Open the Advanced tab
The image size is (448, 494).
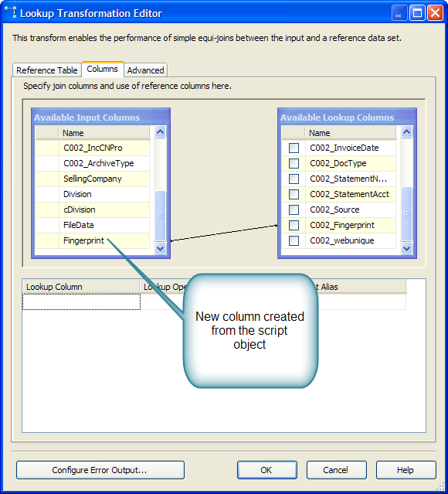point(145,70)
